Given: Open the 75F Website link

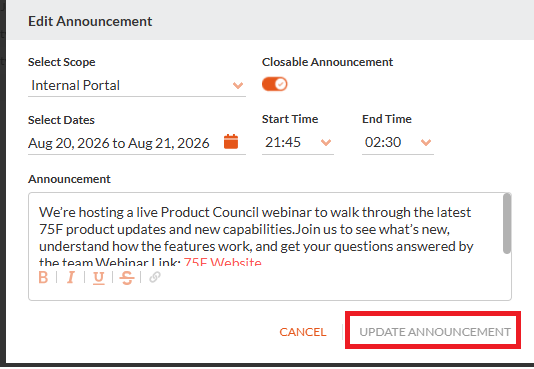Looking at the screenshot, I should pyautogui.click(x=223, y=262).
